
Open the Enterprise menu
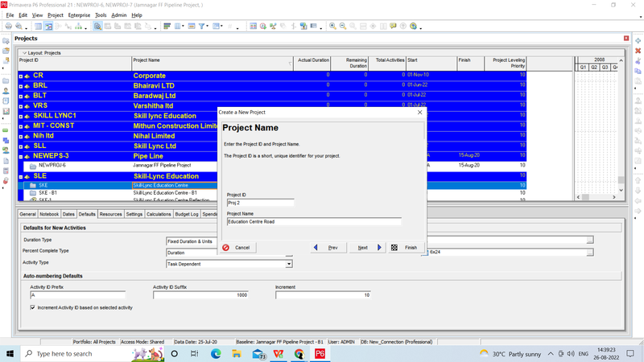click(79, 15)
